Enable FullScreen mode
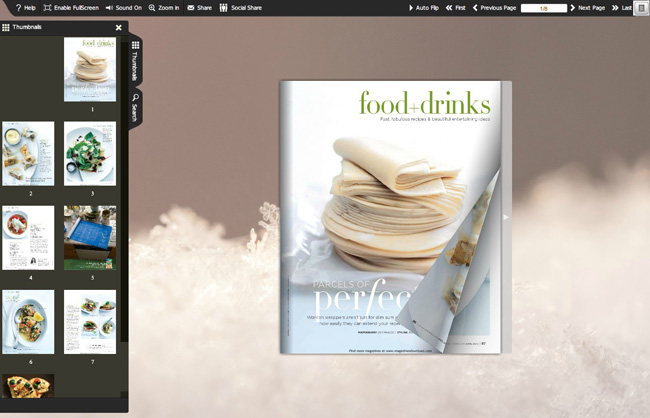650x418 pixels. point(71,8)
